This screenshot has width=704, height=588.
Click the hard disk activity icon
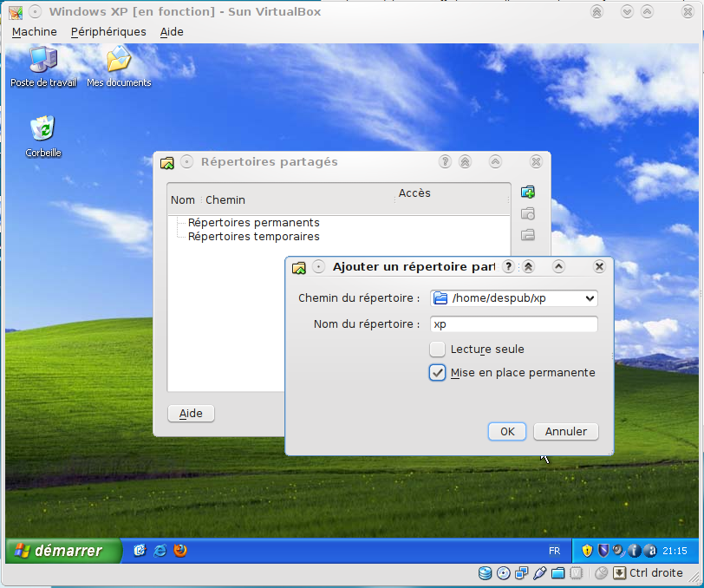(485, 573)
